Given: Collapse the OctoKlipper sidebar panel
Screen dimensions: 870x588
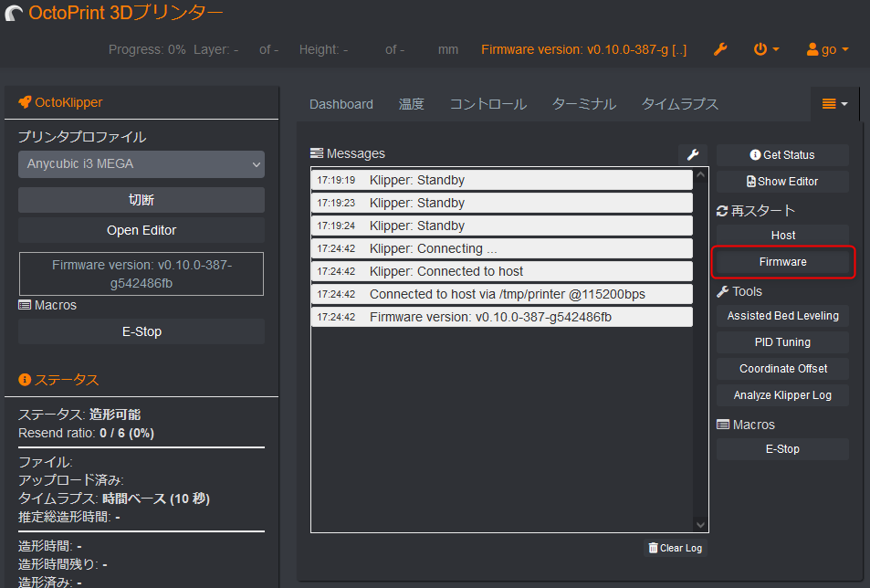Looking at the screenshot, I should (x=68, y=102).
